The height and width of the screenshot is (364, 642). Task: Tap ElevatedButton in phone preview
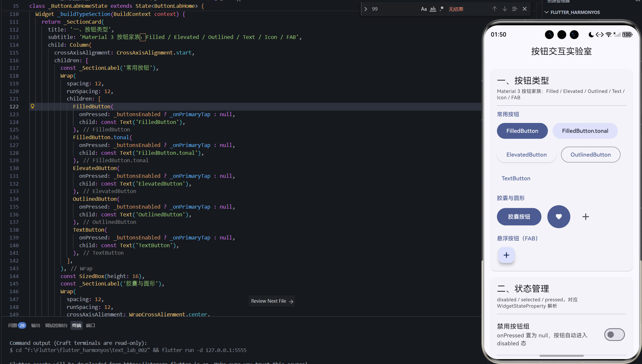click(x=526, y=155)
